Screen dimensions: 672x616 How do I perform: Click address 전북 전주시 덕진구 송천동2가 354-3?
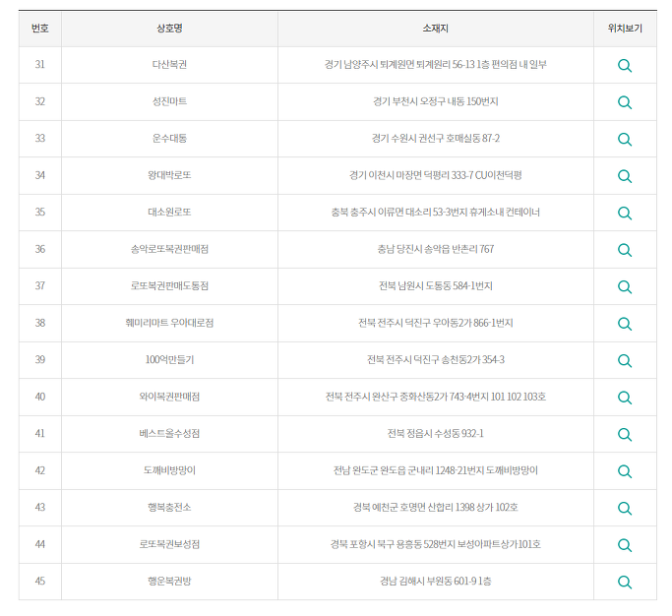(436, 359)
